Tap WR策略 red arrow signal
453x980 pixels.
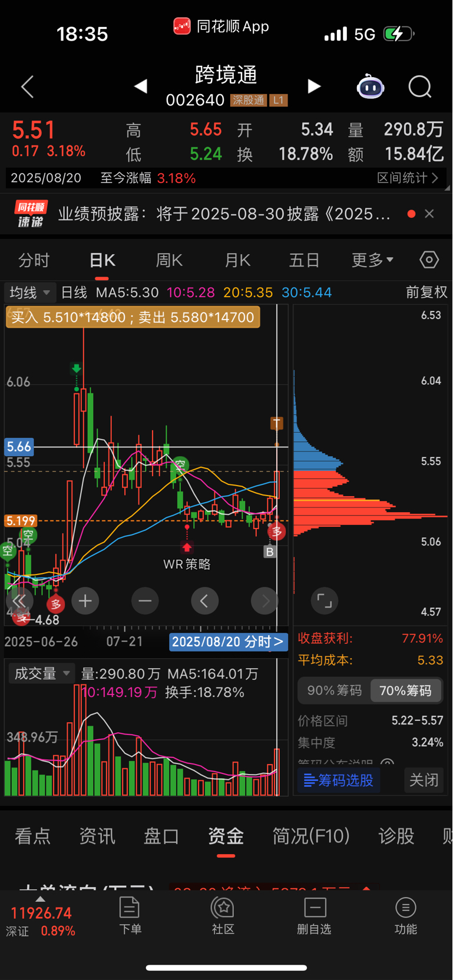tap(187, 548)
